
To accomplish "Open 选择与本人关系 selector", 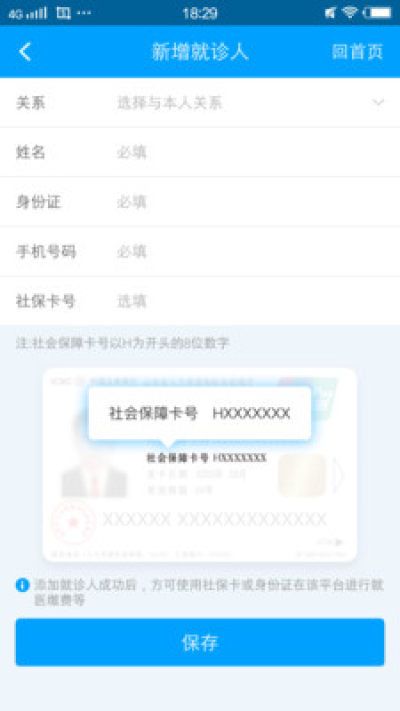I will (170, 103).
